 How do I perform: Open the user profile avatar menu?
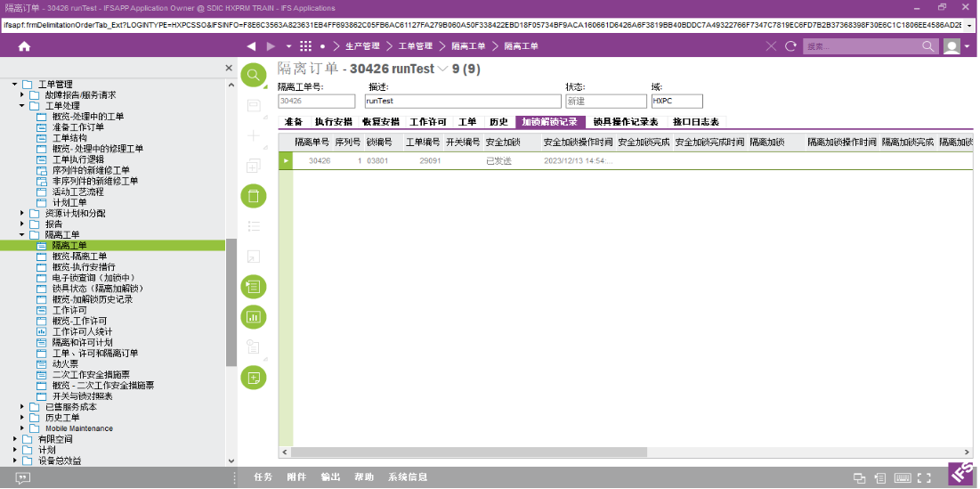point(952,46)
